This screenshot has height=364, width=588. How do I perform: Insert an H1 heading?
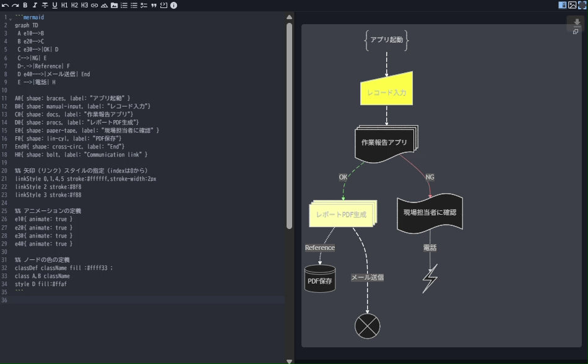click(x=64, y=5)
